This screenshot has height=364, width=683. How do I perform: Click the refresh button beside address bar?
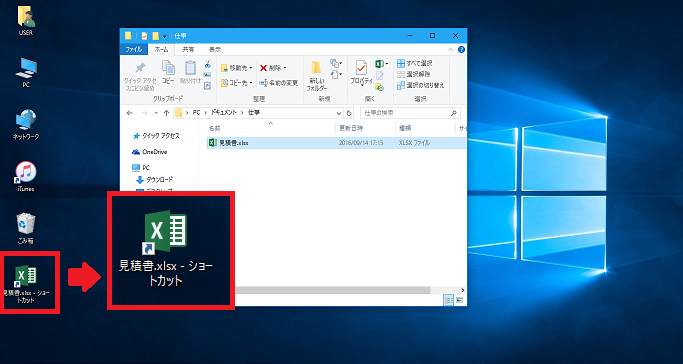[x=348, y=113]
